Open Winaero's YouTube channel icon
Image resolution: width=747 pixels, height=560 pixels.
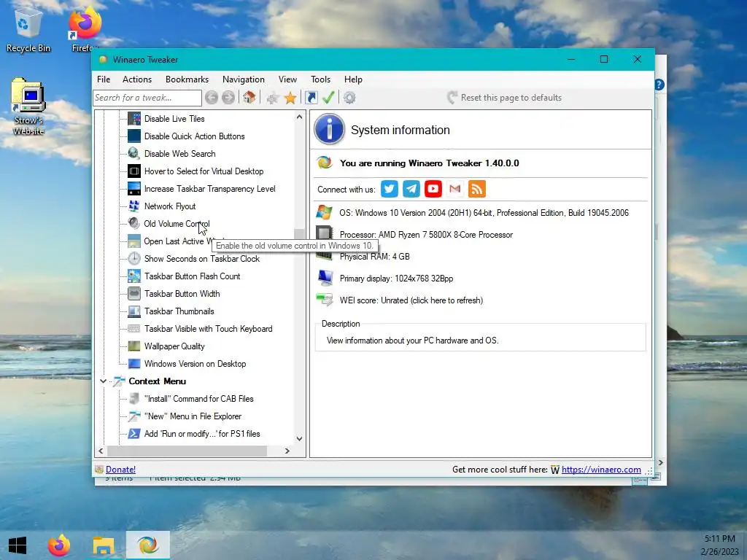tap(433, 189)
